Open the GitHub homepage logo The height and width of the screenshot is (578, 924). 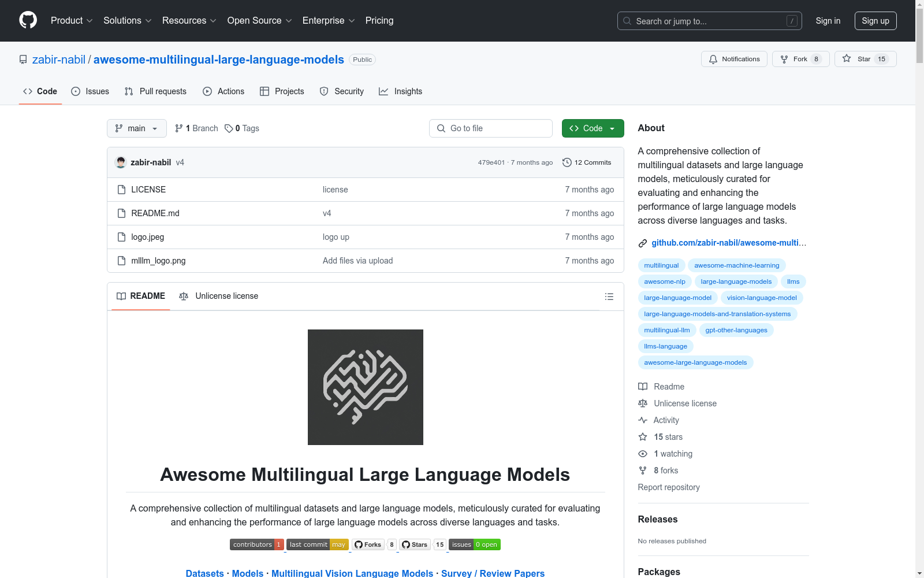click(x=28, y=20)
